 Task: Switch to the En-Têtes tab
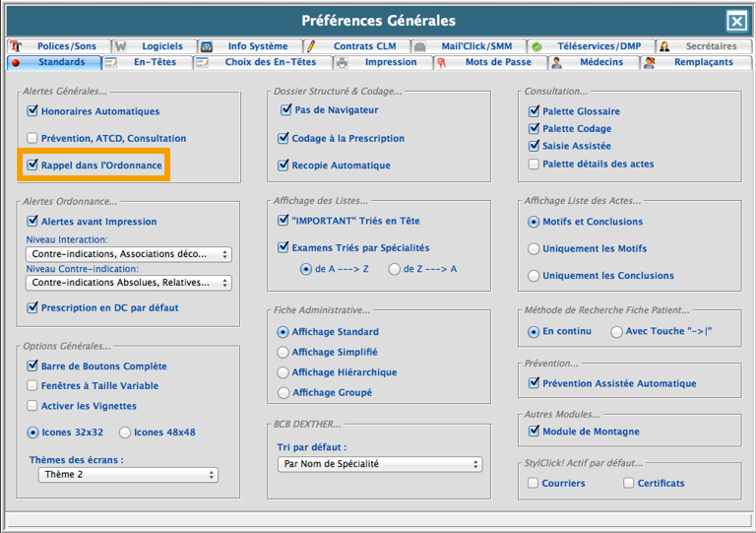(154, 62)
